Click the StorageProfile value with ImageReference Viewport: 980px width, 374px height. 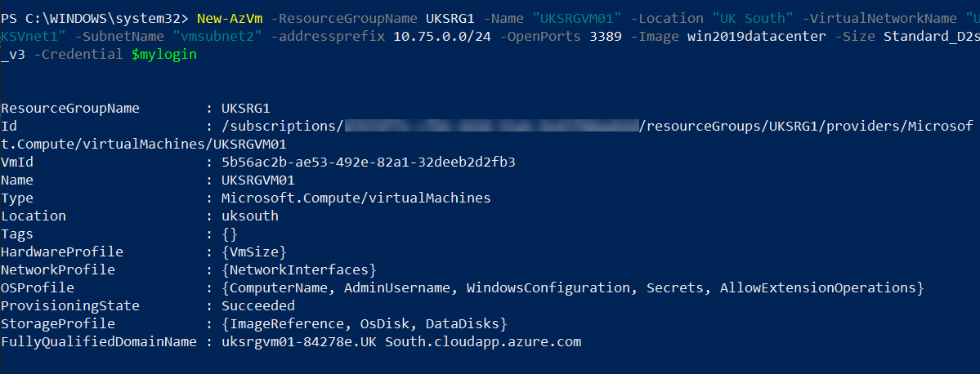tap(364, 324)
